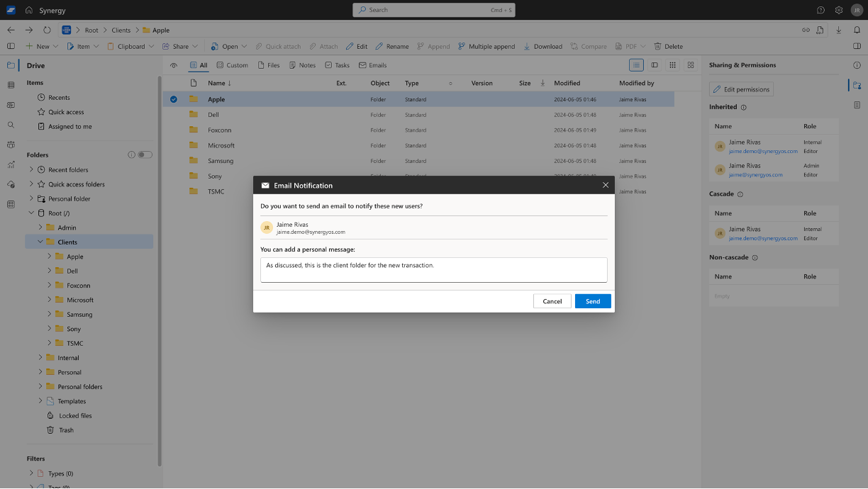Open the JR user avatar menu
Viewport: 868px width, 489px height.
coord(856,10)
